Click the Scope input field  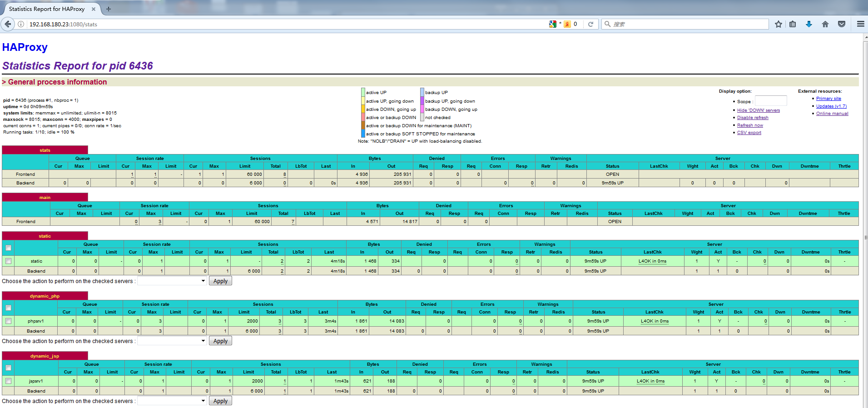(771, 101)
